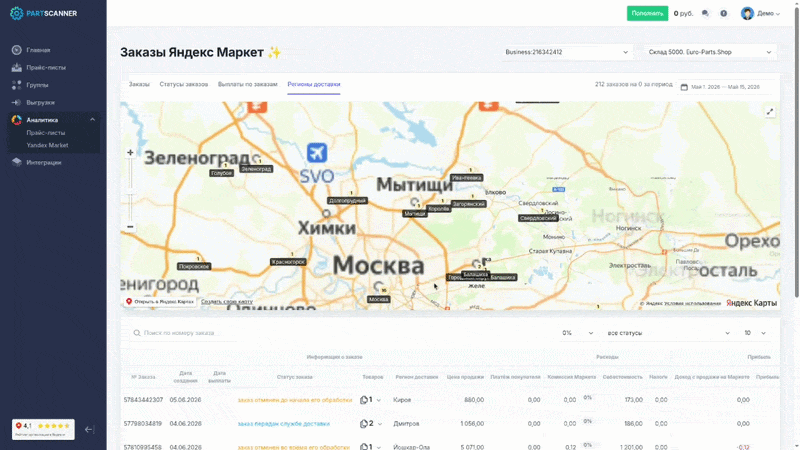This screenshot has width=800, height=450.
Task: Select the Регионы доставки tab
Action: point(314,84)
